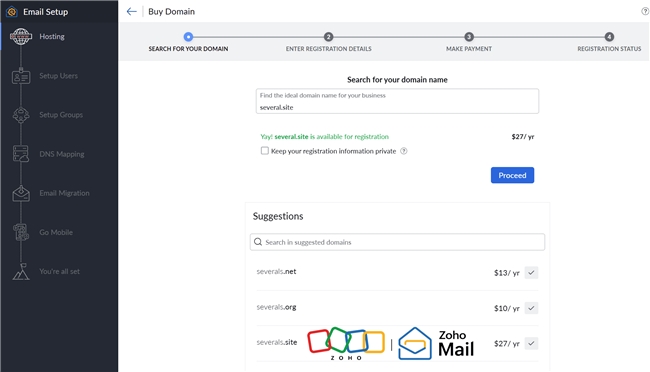Click the privacy info question mark icon
The image size is (650, 372).
point(404,151)
